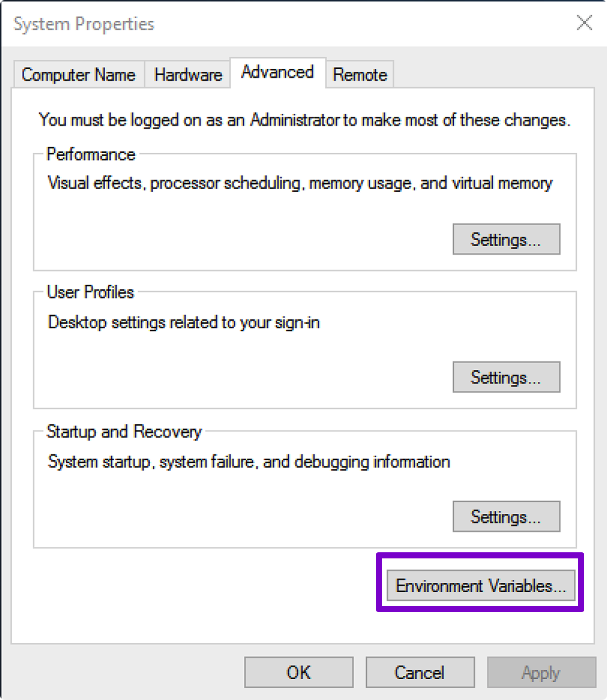Dismiss the dialog with Cancel
Image resolution: width=607 pixels, height=700 pixels.
(419, 672)
